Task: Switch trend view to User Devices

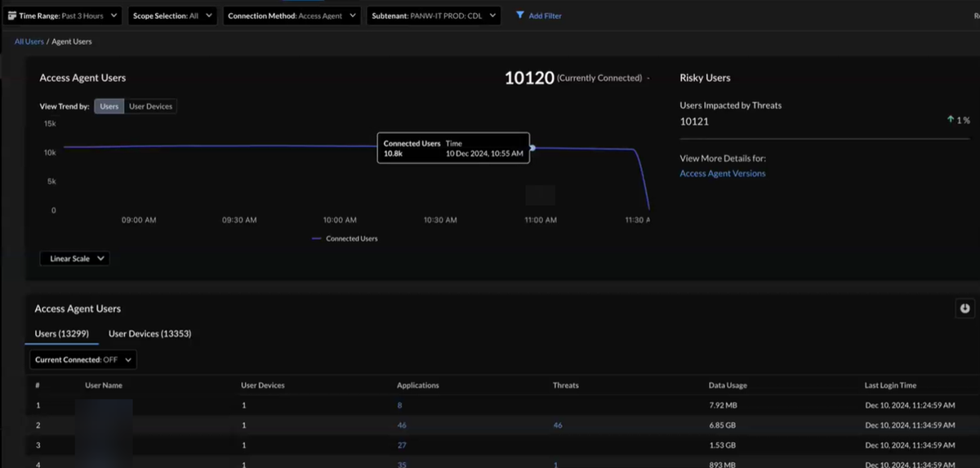Action: click(150, 106)
